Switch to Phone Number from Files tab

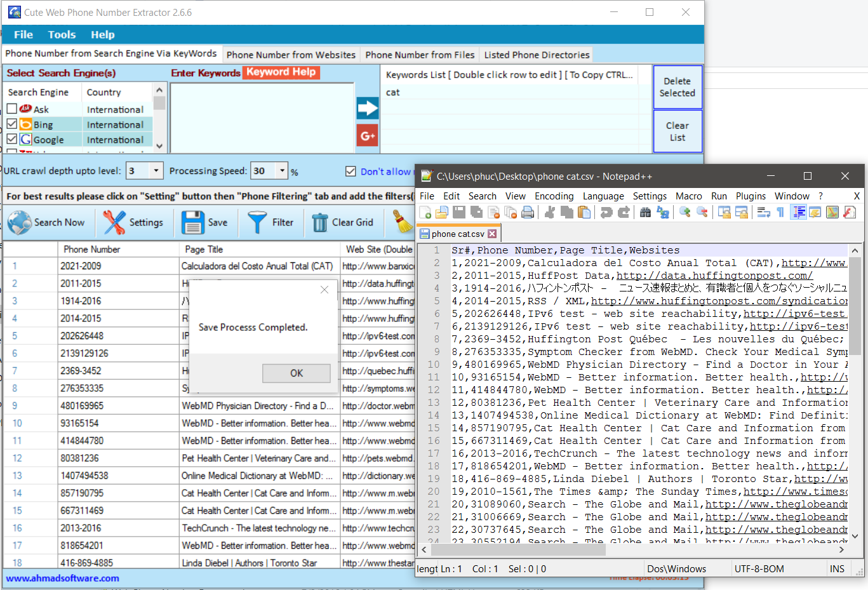(x=420, y=55)
